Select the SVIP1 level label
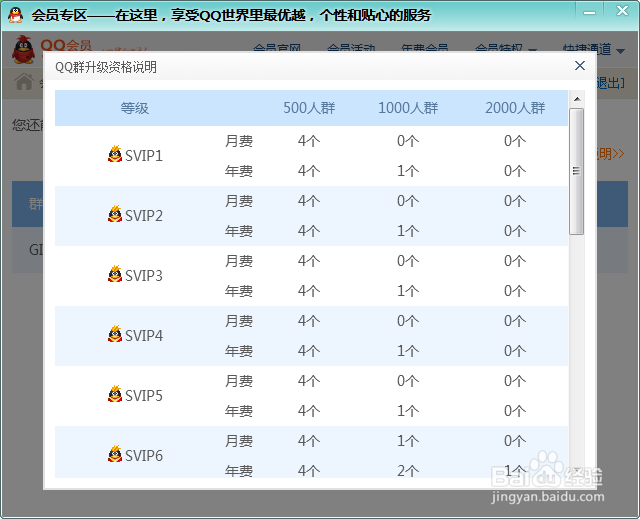The image size is (640, 519). pos(144,155)
